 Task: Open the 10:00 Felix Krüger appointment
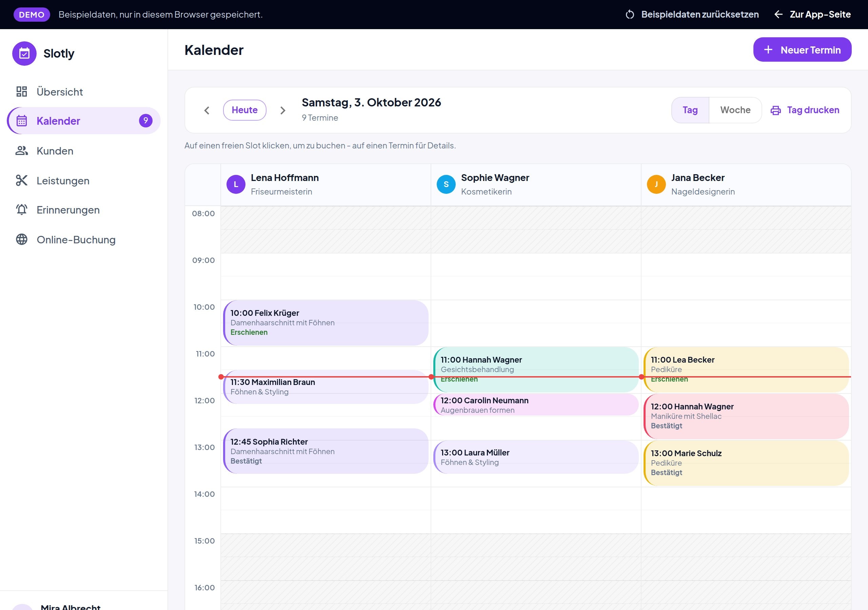325,323
